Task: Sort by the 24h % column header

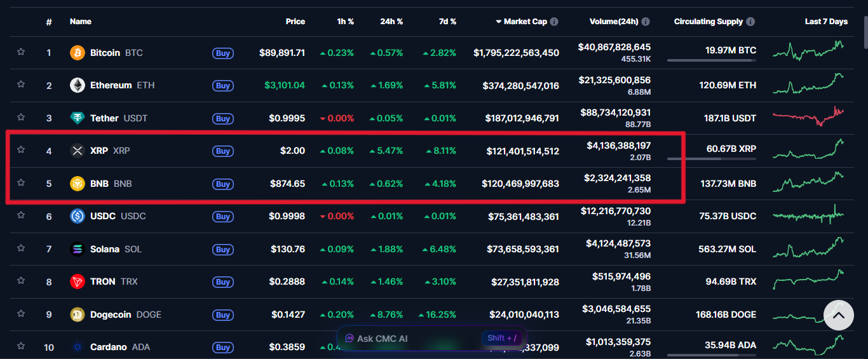Action: (x=391, y=22)
